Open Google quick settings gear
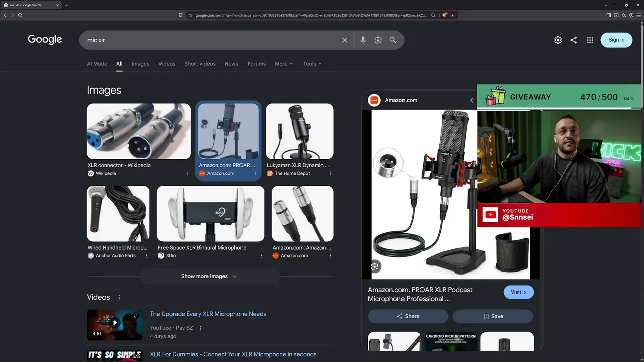The width and height of the screenshot is (644, 362). [x=558, y=40]
